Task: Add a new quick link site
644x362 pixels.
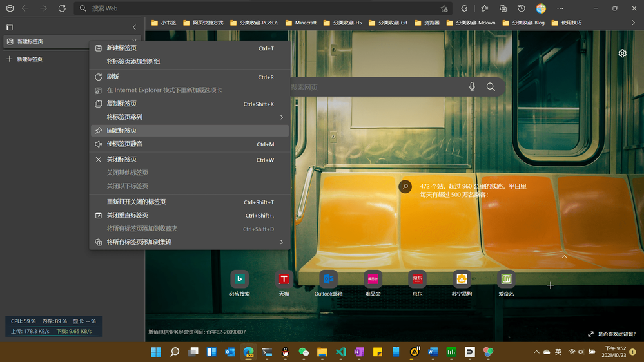Action: pos(551,285)
